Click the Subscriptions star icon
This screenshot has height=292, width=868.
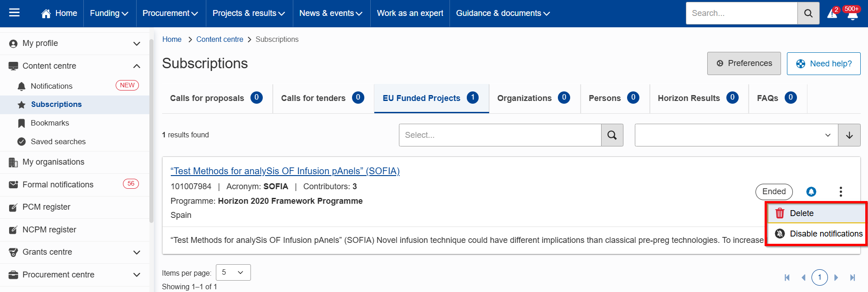[x=21, y=105]
